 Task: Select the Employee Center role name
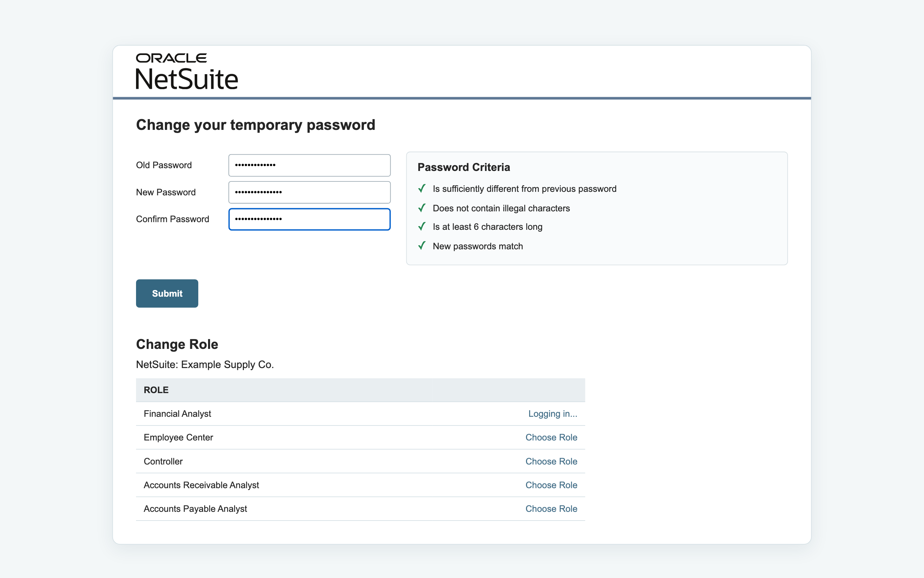point(178,437)
